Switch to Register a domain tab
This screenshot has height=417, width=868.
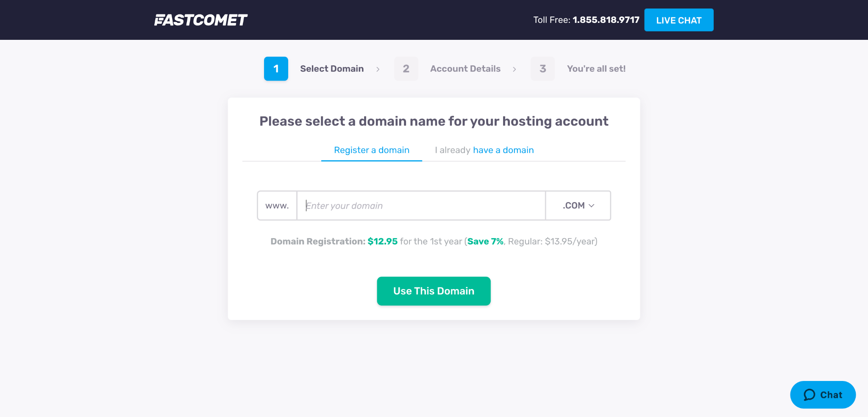click(x=372, y=150)
